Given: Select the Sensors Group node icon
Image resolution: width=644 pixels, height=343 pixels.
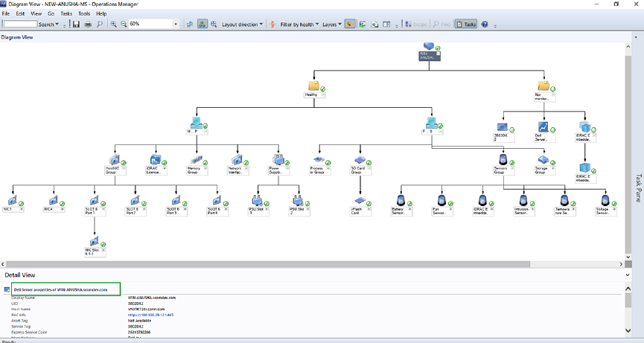Looking at the screenshot, I should (503, 160).
